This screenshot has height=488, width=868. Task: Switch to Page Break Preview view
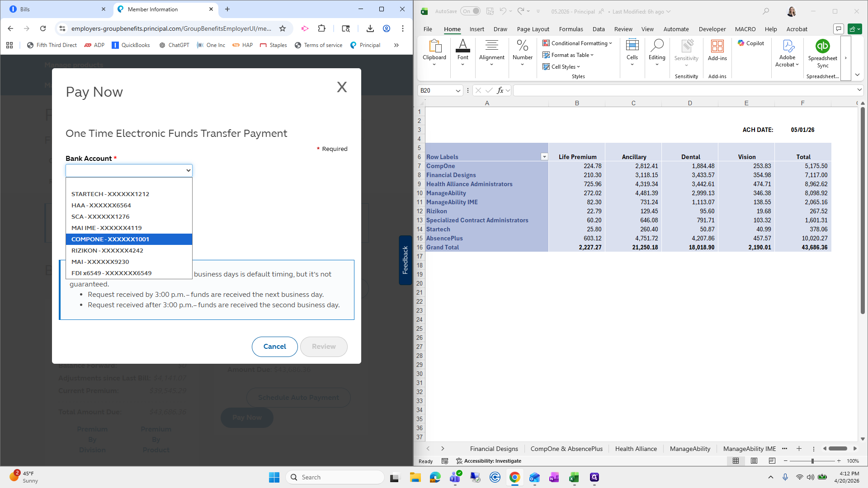coord(772,461)
